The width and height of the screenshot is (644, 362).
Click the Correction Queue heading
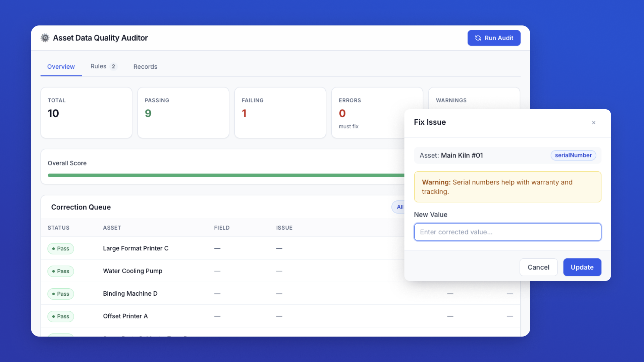(x=81, y=207)
